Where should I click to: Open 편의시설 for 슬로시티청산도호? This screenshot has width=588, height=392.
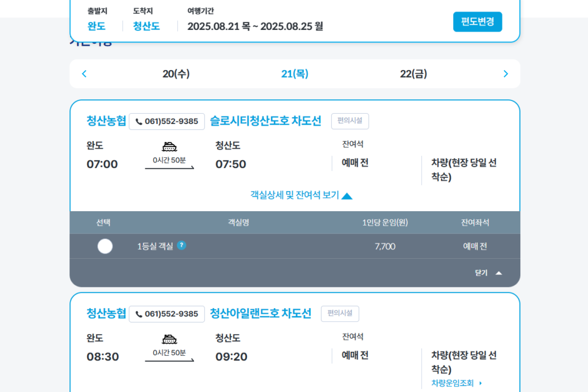[350, 121]
